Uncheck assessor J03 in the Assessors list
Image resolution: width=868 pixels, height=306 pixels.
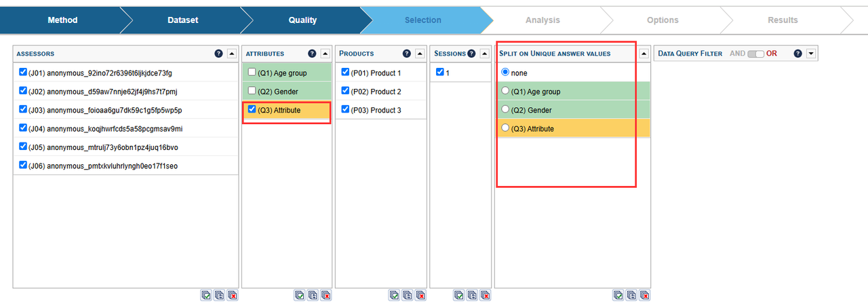24,109
